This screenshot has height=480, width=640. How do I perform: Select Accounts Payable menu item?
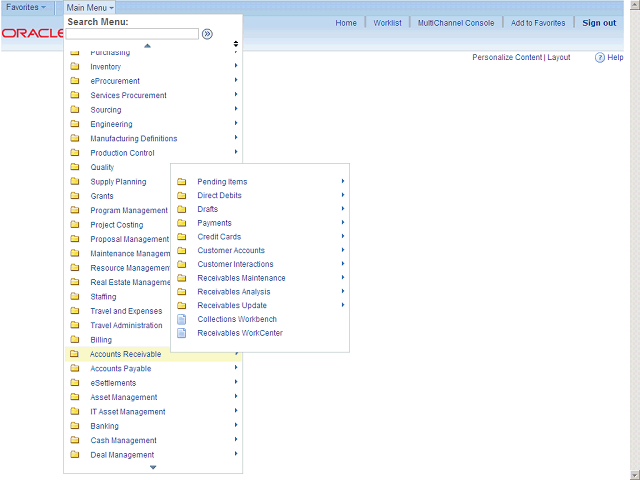click(x=120, y=369)
